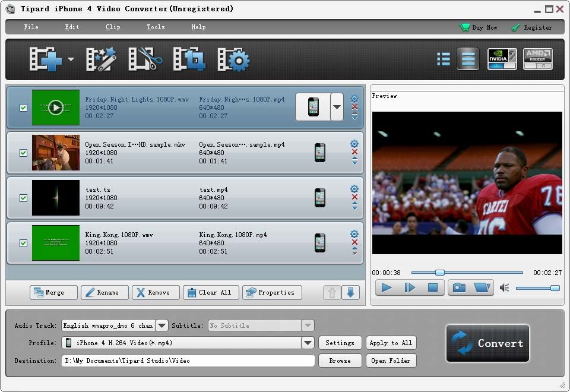Expand the Audio Track dropdown

(161, 325)
